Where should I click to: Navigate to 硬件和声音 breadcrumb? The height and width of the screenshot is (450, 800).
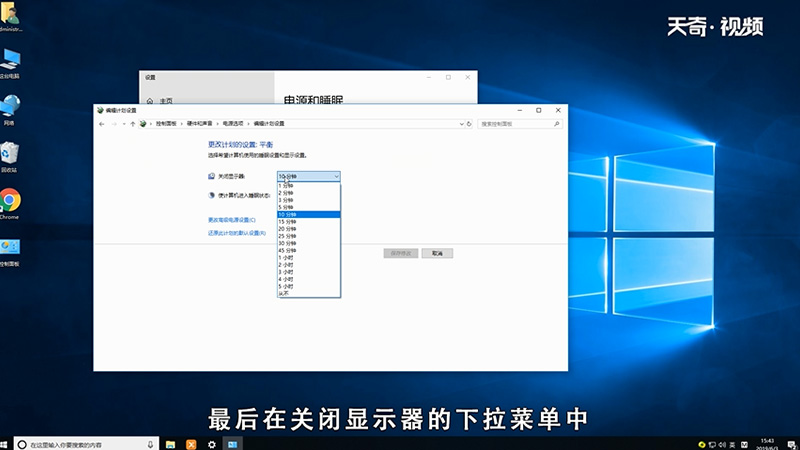[x=199, y=124]
